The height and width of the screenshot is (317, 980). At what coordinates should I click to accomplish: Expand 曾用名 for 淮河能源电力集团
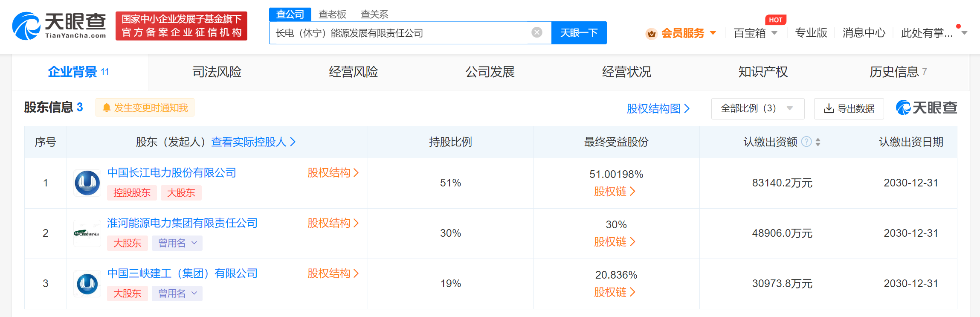point(177,243)
